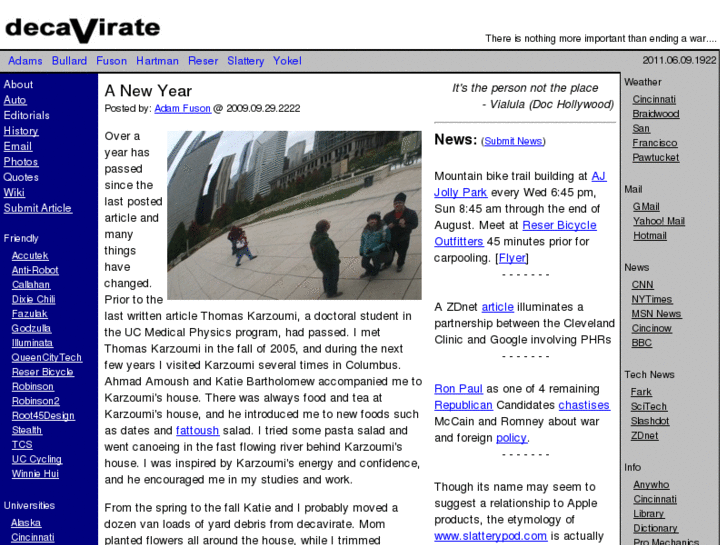Open Pawtucket weather link
Image resolution: width=727 pixels, height=545 pixels.
tap(656, 157)
